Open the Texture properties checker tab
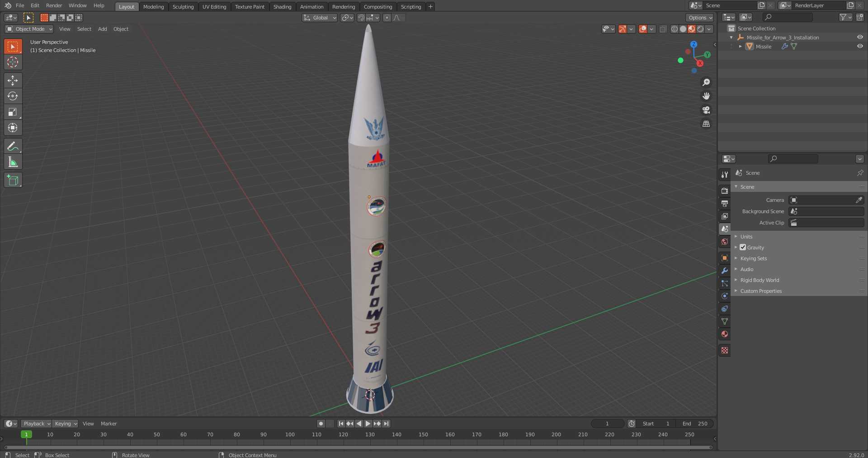868x458 pixels. click(x=725, y=350)
